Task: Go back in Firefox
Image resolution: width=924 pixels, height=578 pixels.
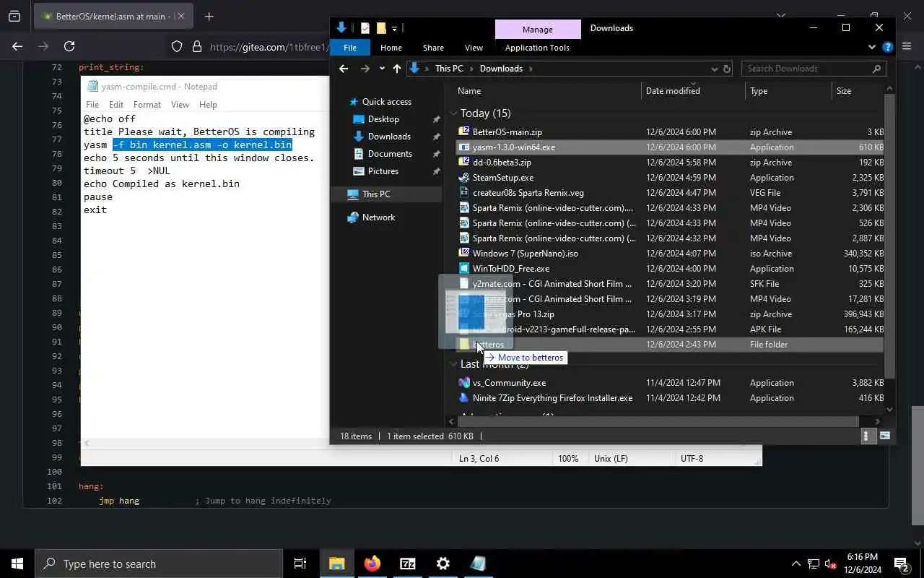Action: point(17,46)
